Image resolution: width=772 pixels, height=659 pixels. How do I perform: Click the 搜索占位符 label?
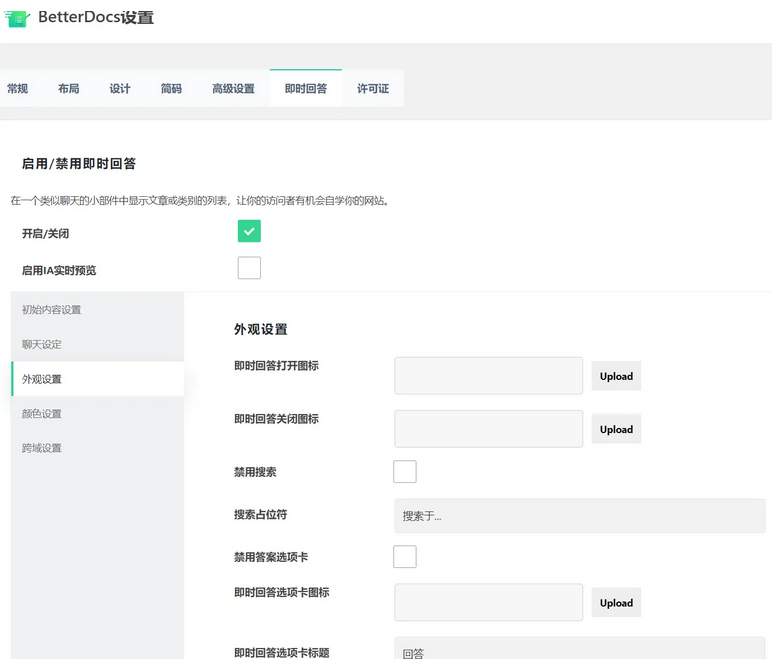pyautogui.click(x=260, y=515)
